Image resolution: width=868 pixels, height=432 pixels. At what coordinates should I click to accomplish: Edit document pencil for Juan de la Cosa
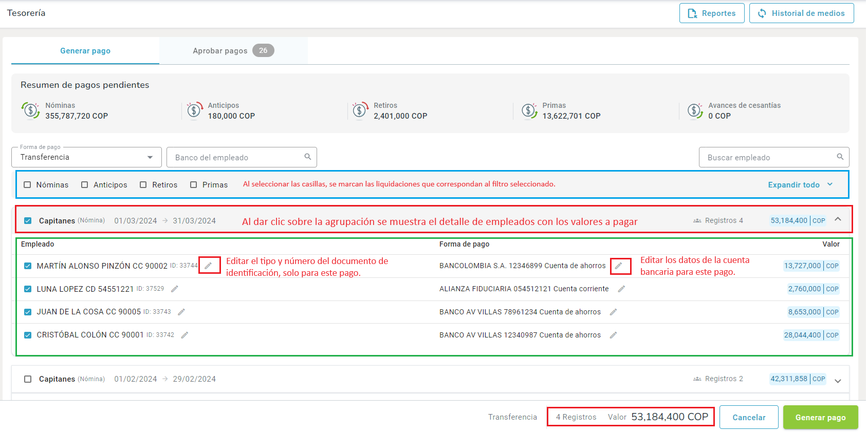coord(181,312)
